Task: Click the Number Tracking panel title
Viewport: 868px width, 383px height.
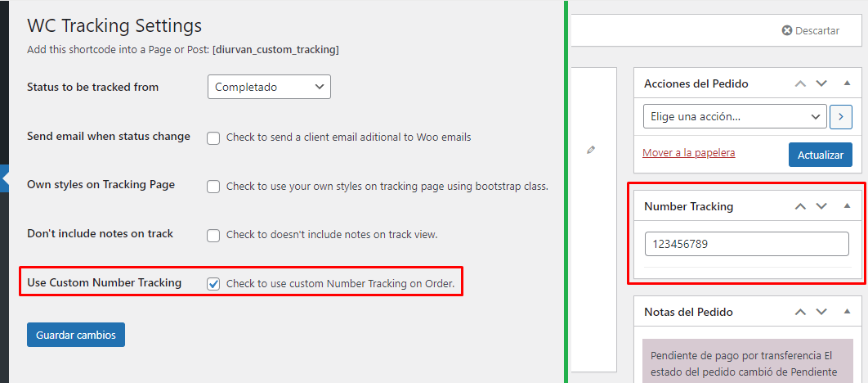Action: (x=689, y=207)
